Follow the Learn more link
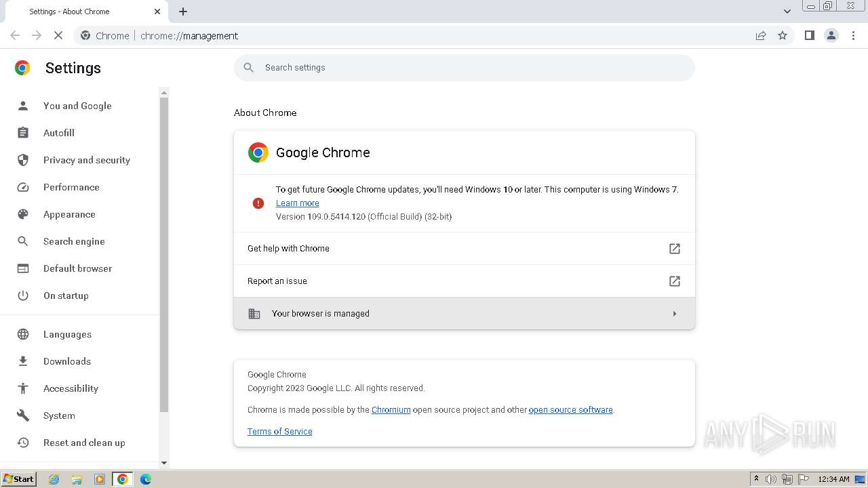The image size is (868, 488). tap(297, 203)
